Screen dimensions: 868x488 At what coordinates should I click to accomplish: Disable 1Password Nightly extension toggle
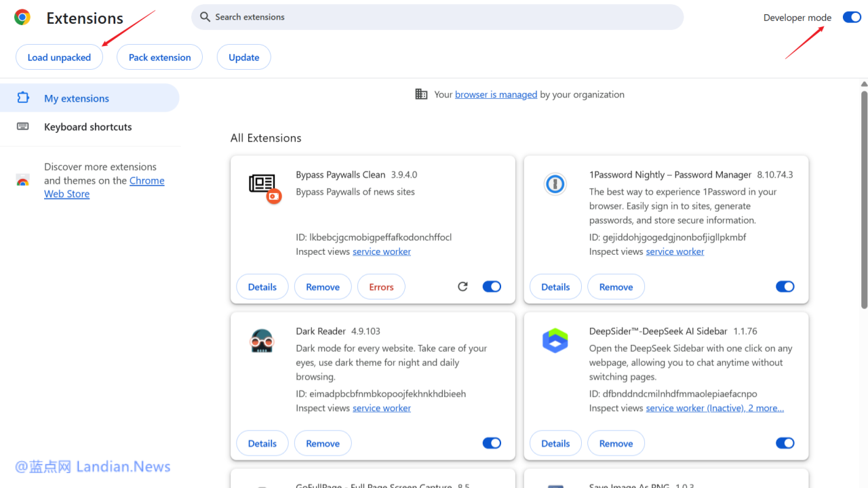[785, 287]
